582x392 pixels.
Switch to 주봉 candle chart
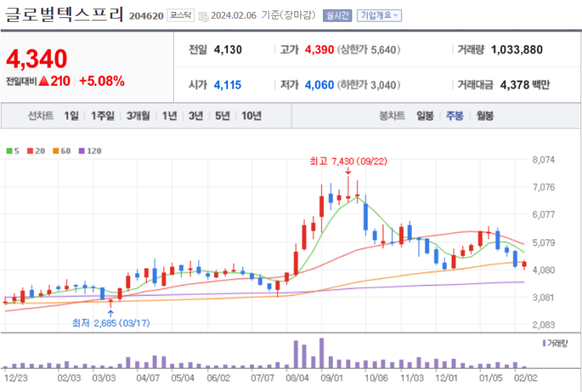pyautogui.click(x=454, y=116)
